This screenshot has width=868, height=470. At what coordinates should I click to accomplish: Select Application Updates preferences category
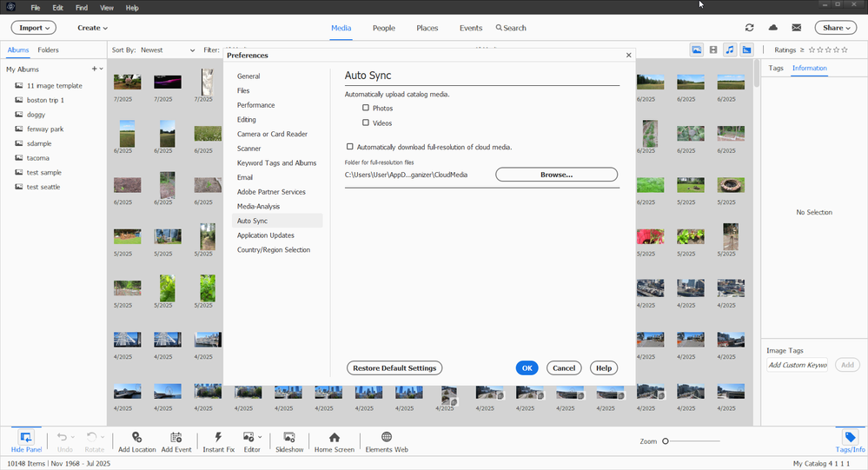point(266,235)
